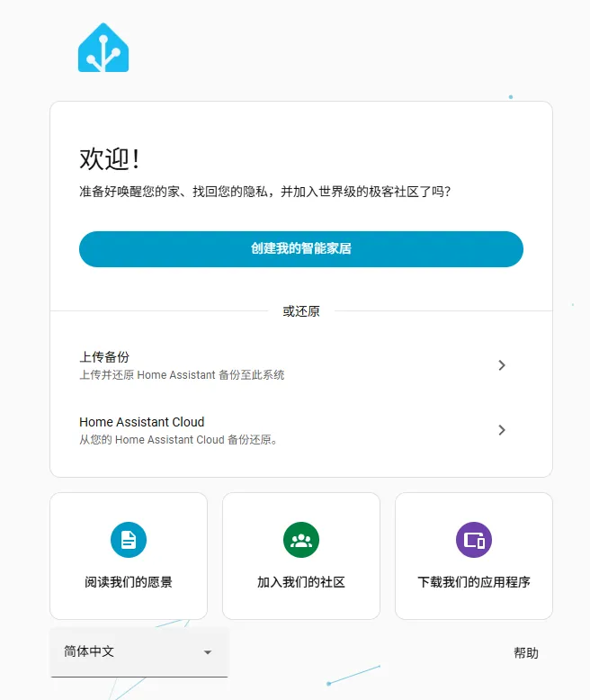
Task: Open the 简体中文 language dropdown
Action: coord(139,651)
